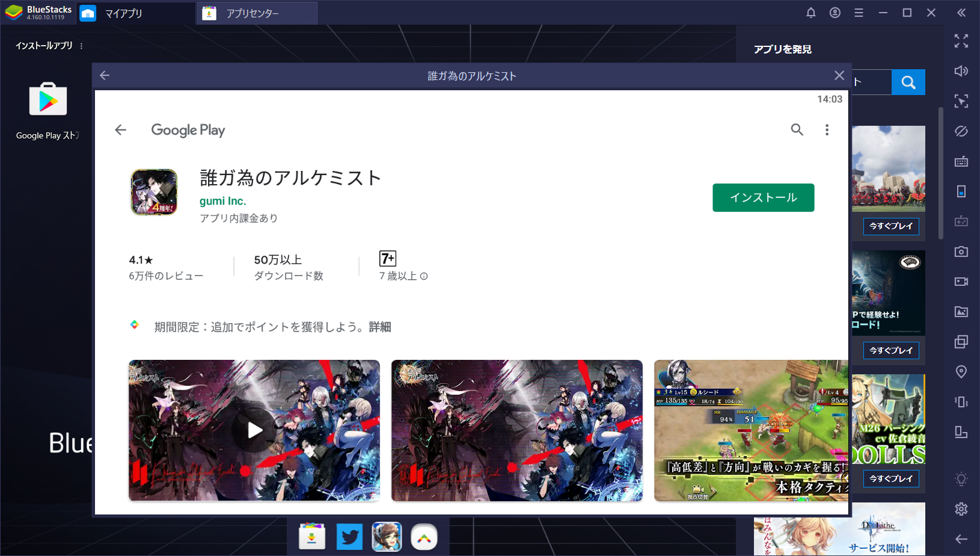980x556 pixels.
Task: Click the 7歳以上 rating info icon
Action: click(x=424, y=276)
